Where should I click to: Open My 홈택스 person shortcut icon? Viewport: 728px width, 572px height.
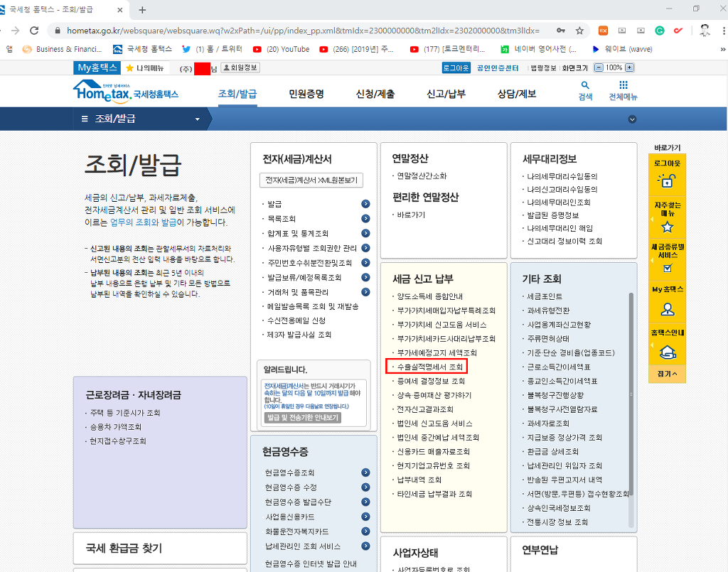667,308
